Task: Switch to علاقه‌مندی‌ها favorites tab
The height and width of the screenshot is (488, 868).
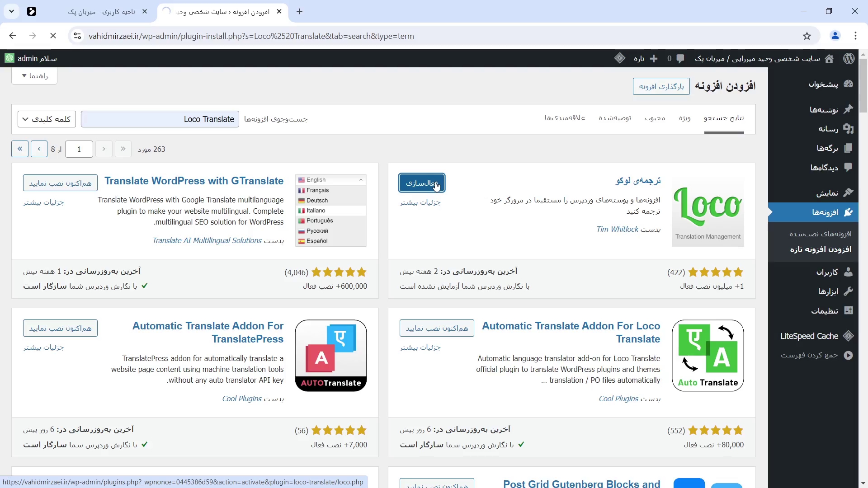Action: coord(565,117)
